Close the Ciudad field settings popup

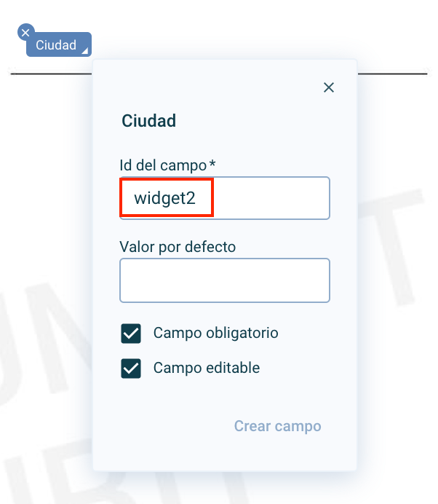329,87
